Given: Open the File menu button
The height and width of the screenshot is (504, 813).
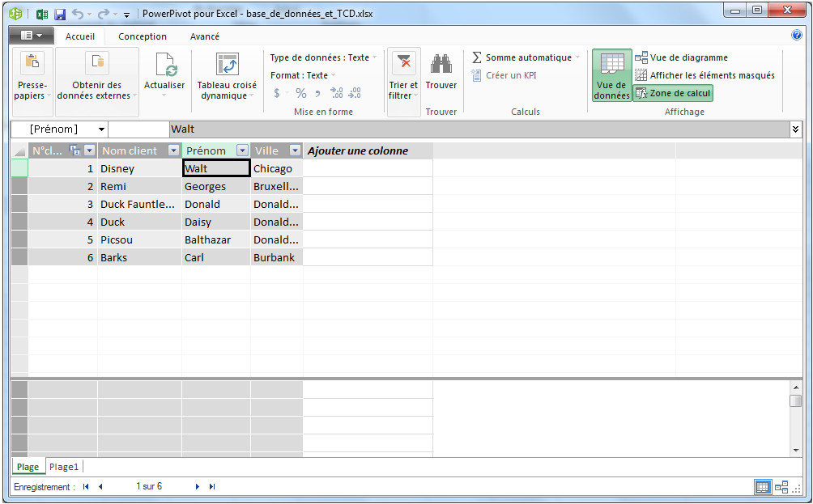Looking at the screenshot, I should click(x=31, y=36).
